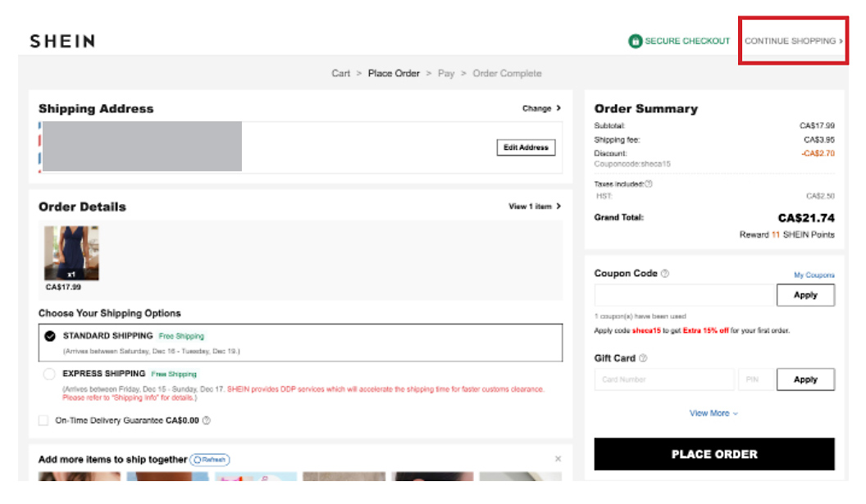Click the Gift Card help icon

(643, 358)
